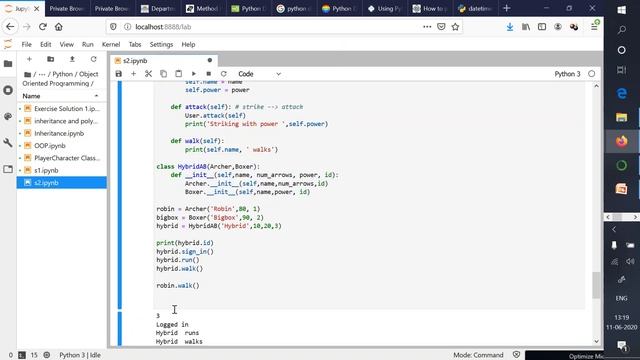Viewport: 640px width, 360px height.
Task: Click the Python 3 kernel name
Action: click(x=567, y=74)
